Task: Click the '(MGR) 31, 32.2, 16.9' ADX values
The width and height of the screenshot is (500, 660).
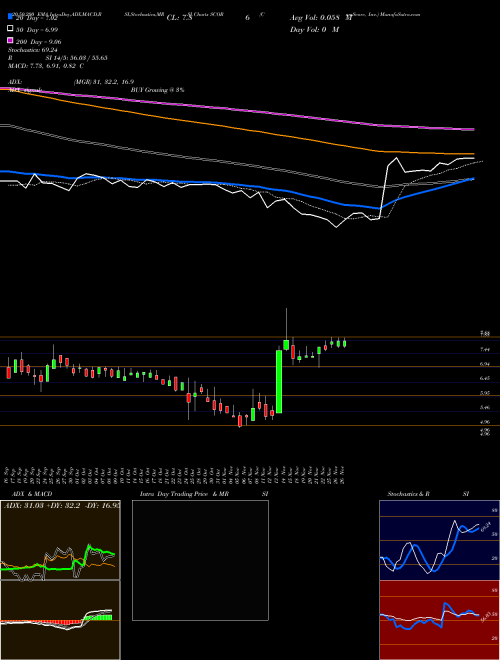Action: tap(104, 82)
